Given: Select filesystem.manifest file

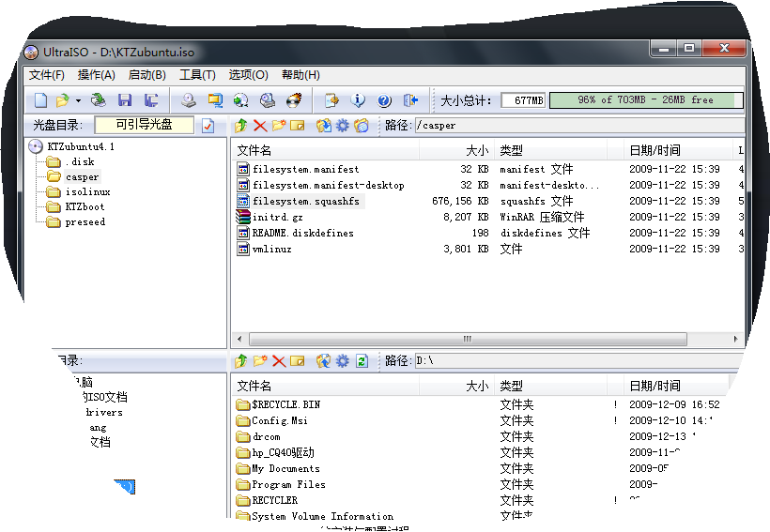Looking at the screenshot, I should pyautogui.click(x=305, y=169).
